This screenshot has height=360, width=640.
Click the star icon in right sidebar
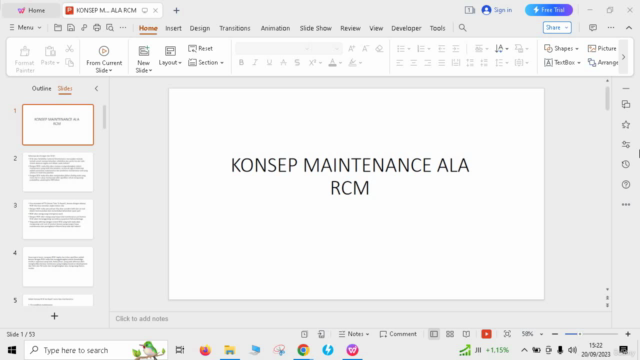tap(626, 124)
